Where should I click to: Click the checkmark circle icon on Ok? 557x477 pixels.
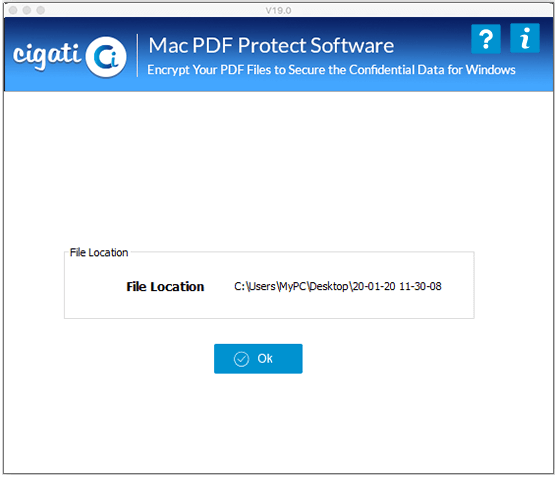pos(241,359)
